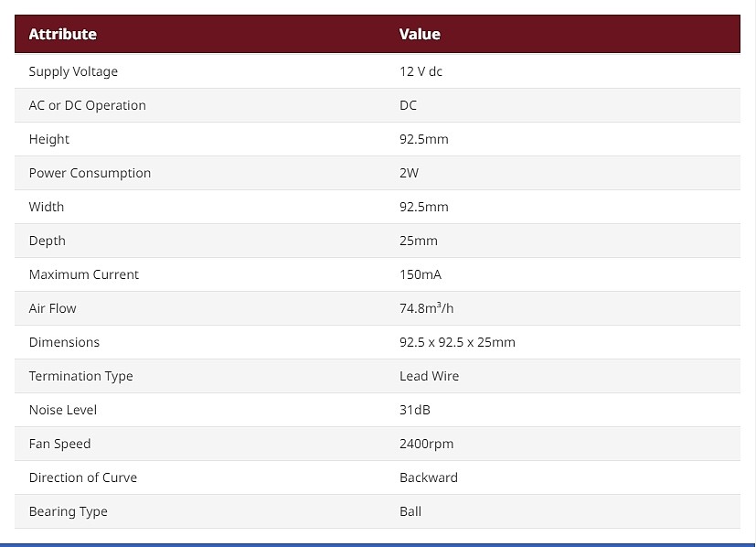The width and height of the screenshot is (756, 547).
Task: Click the Ball bearing value
Action: [410, 510]
